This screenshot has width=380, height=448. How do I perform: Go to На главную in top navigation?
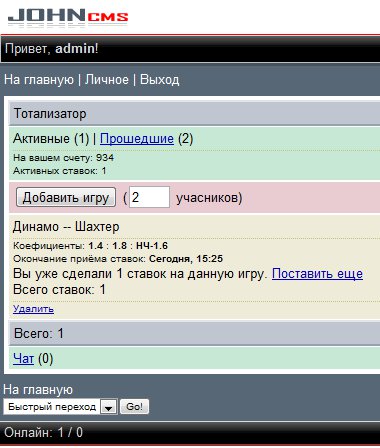[x=39, y=80]
